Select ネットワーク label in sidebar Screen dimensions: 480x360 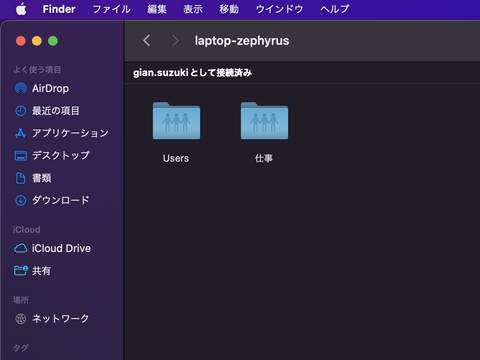click(x=61, y=319)
